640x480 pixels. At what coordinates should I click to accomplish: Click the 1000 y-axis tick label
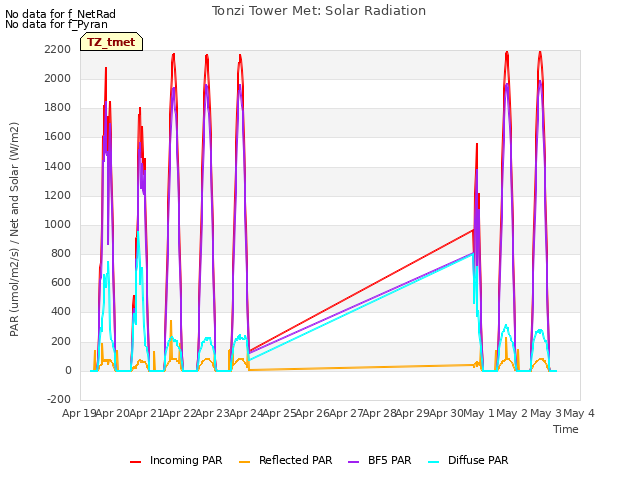(x=58, y=224)
